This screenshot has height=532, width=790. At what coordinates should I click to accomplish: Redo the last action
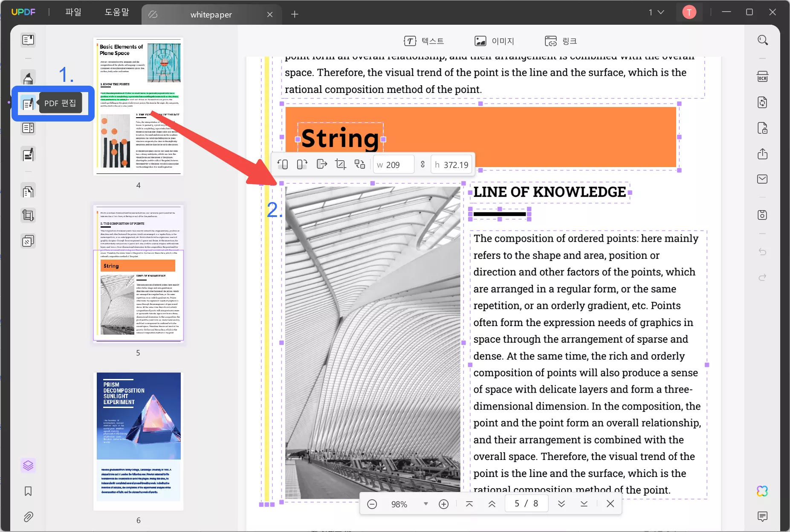762,278
